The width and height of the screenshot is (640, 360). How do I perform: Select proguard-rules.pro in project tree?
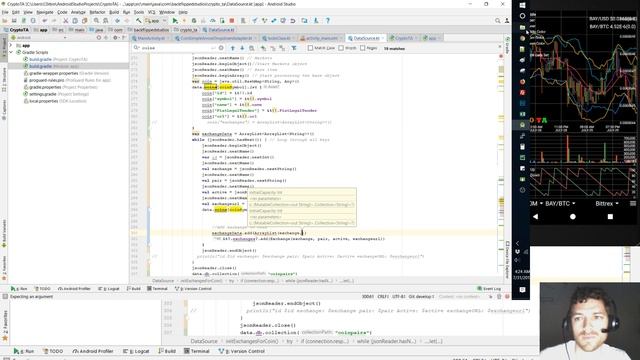click(67, 80)
